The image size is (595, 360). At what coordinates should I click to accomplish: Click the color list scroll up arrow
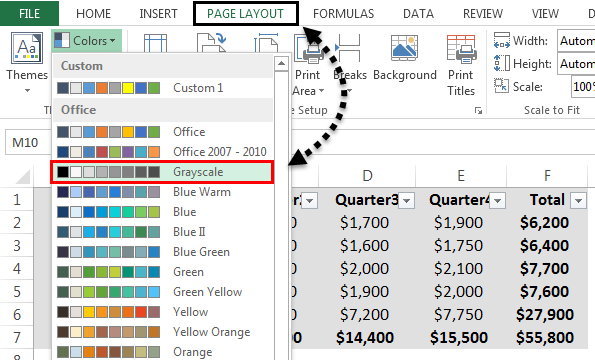(x=281, y=63)
